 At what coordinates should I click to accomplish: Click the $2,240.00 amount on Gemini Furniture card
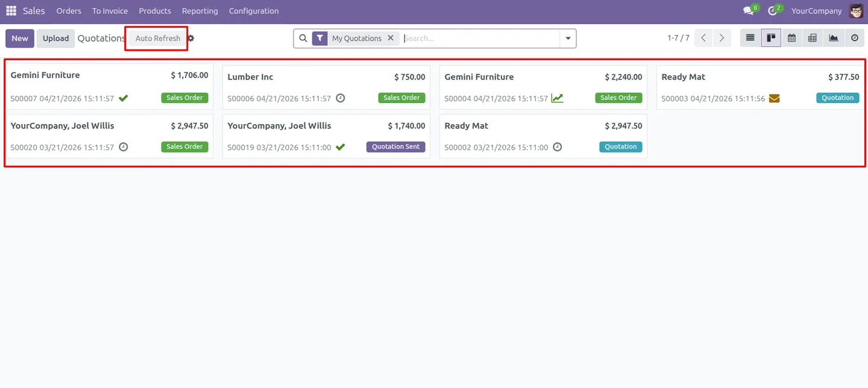[x=623, y=77]
